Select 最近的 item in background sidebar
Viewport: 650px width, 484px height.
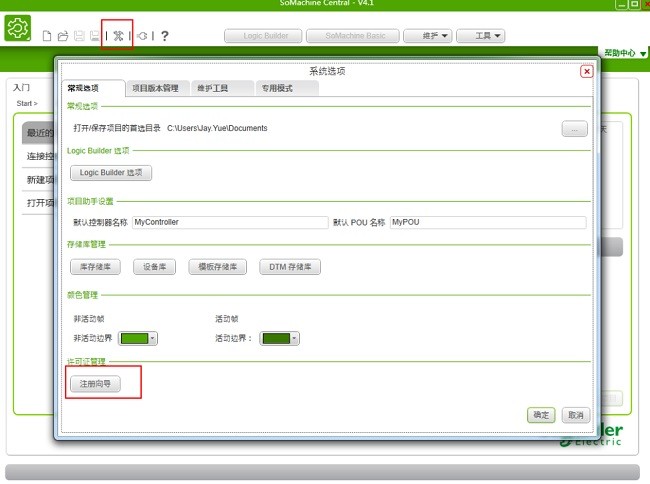pyautogui.click(x=38, y=133)
